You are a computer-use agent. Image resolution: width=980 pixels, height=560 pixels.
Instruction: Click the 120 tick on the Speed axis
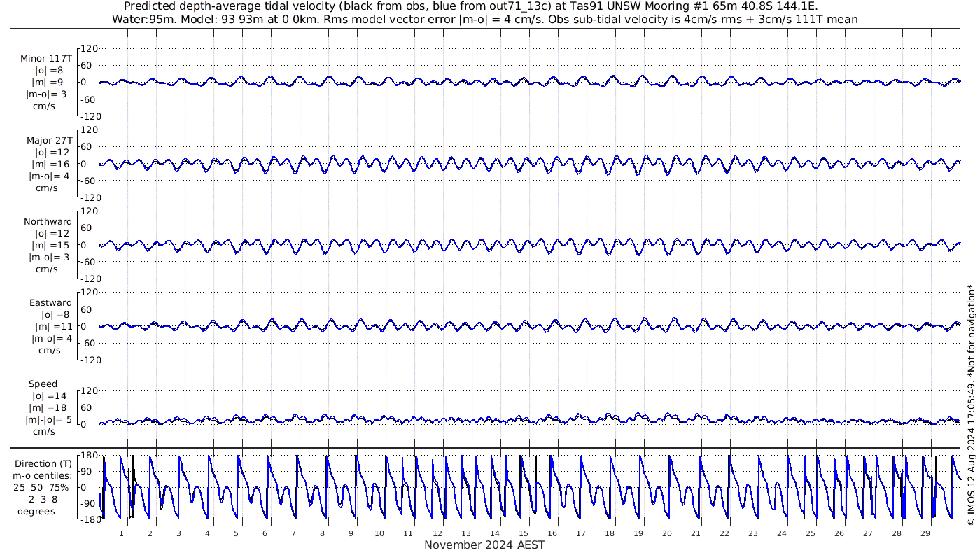89,391
